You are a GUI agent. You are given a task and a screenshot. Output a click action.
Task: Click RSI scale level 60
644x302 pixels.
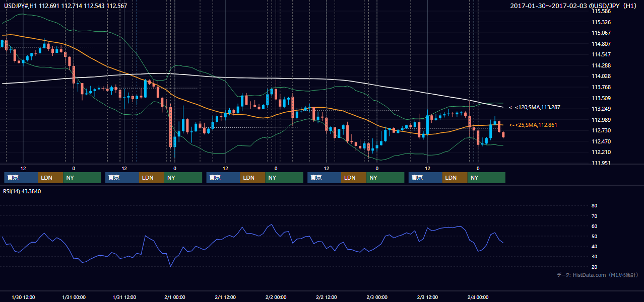pyautogui.click(x=594, y=226)
